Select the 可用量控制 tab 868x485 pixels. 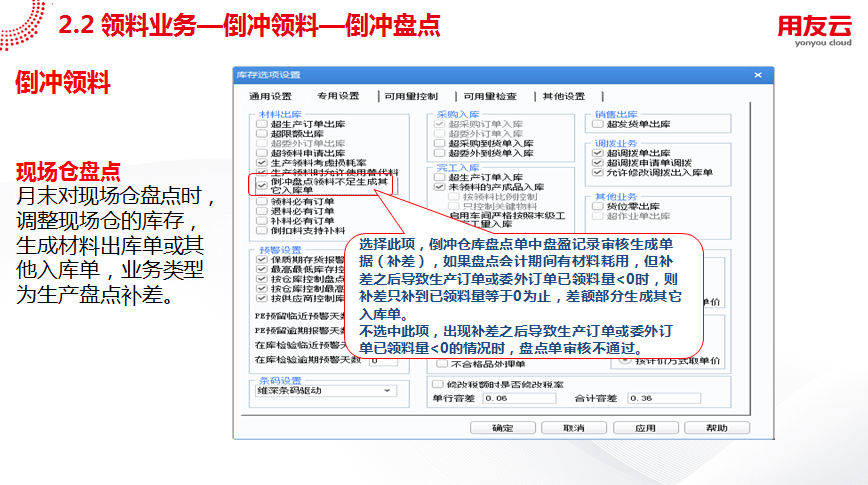(411, 96)
